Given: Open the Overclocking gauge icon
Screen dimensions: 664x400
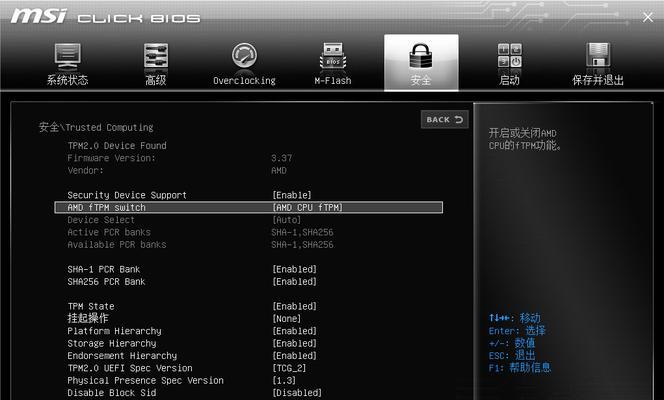Looking at the screenshot, I should (244, 55).
